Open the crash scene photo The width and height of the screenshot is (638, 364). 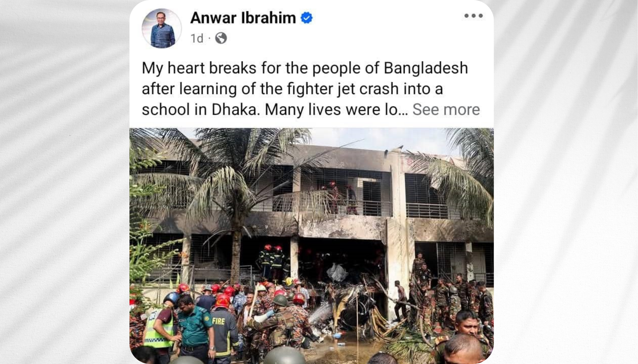coord(311,246)
